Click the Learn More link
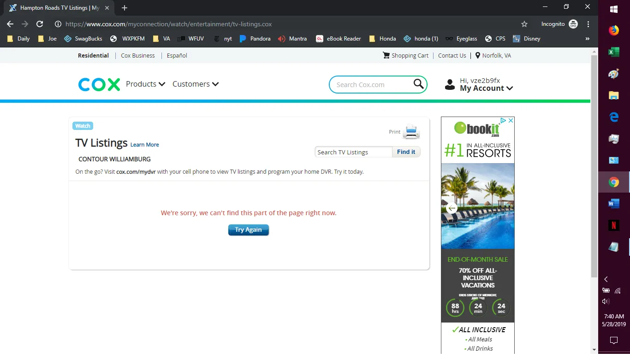 tap(144, 145)
